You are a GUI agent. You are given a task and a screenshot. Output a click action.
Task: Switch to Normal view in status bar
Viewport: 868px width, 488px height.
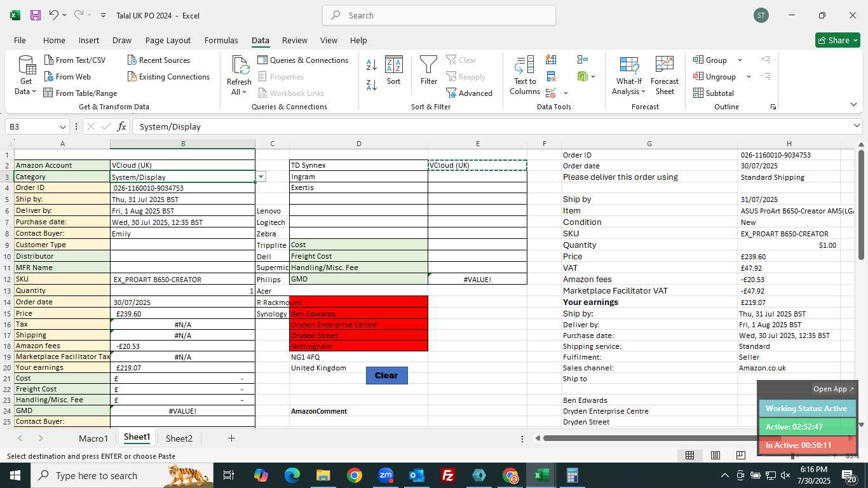(x=689, y=455)
